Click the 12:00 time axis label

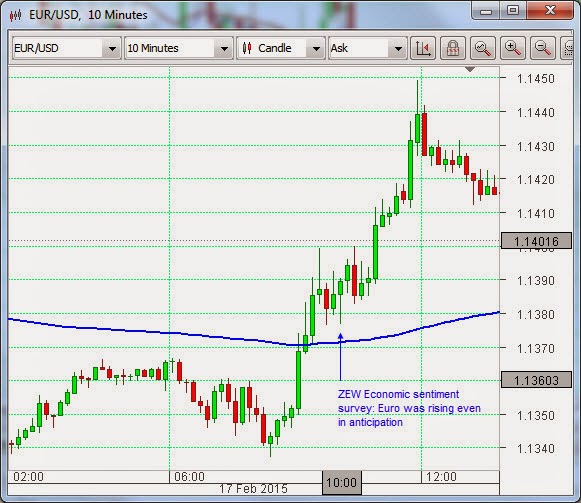441,476
